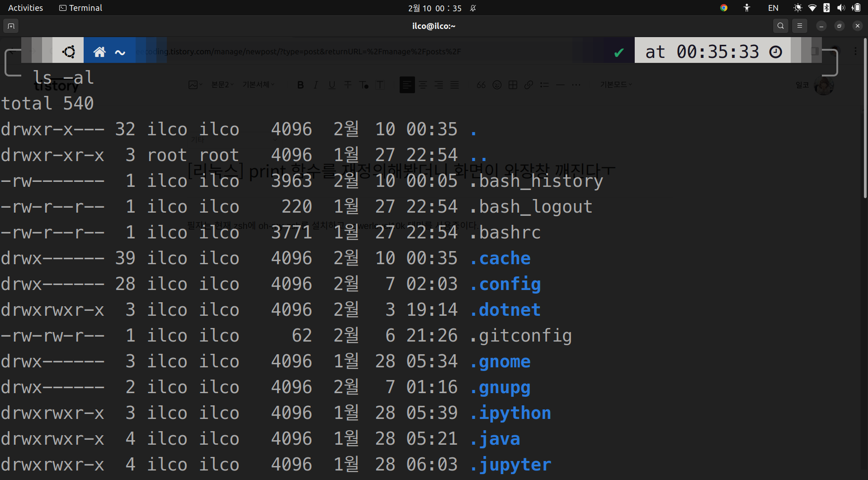868x480 pixels.
Task: Click the browser address bar URL
Action: point(298,52)
